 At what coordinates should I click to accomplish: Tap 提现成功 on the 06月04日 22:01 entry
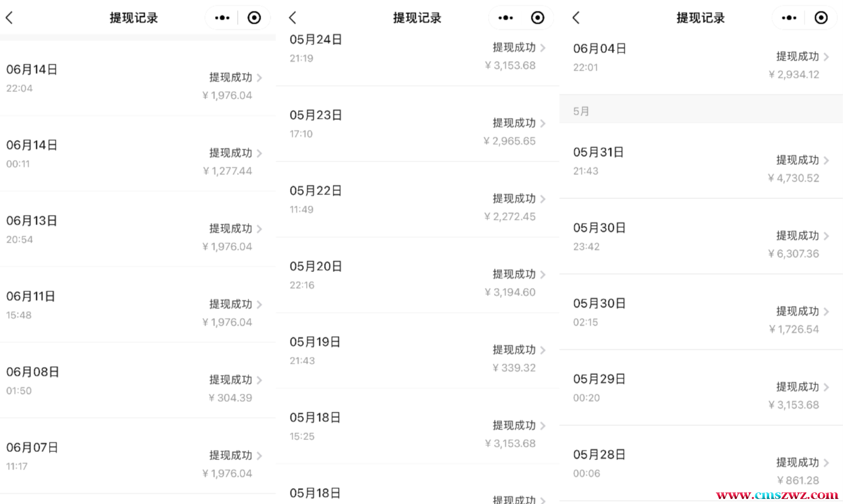point(797,57)
